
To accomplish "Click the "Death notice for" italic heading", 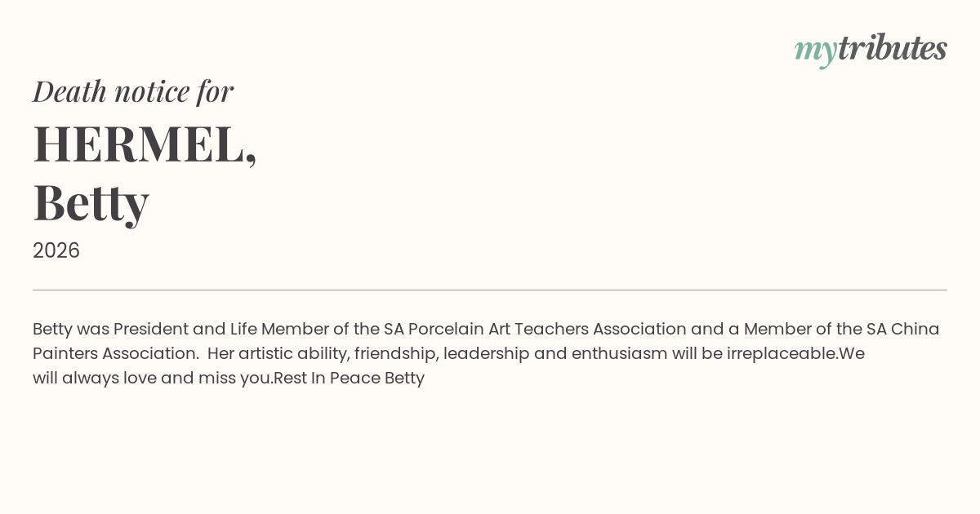I will 133,91.
